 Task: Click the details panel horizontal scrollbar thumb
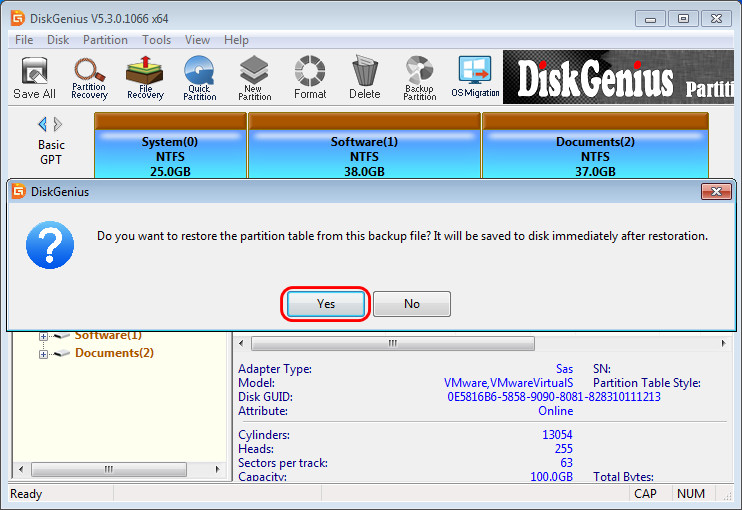(x=393, y=343)
